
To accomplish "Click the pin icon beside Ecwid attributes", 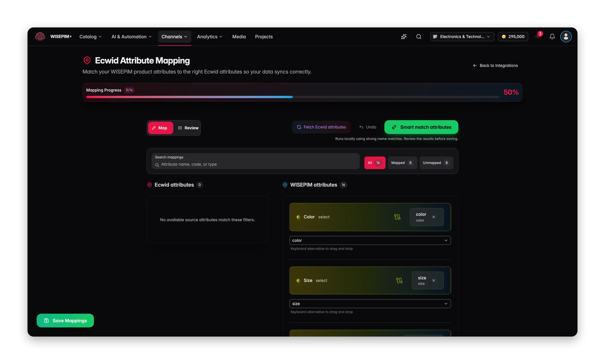I will tap(149, 185).
